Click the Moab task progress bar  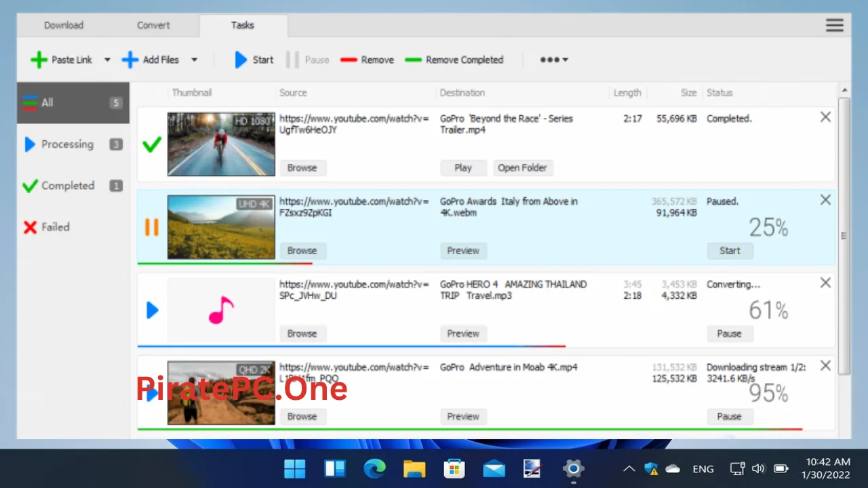point(470,429)
